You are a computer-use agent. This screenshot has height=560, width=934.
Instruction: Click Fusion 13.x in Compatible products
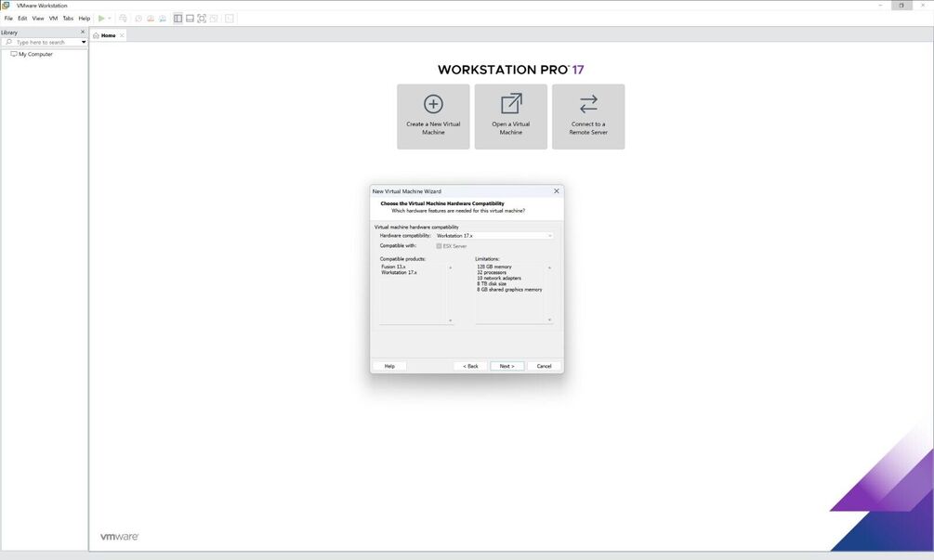pos(393,267)
